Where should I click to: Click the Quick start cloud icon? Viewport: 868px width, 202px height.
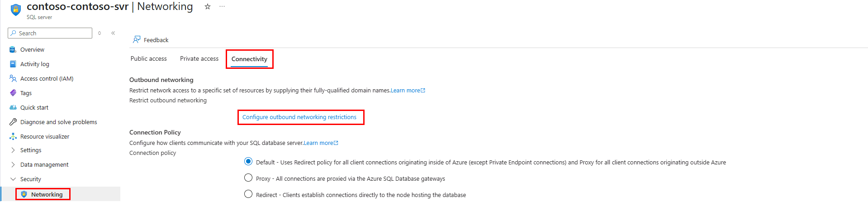tap(13, 108)
